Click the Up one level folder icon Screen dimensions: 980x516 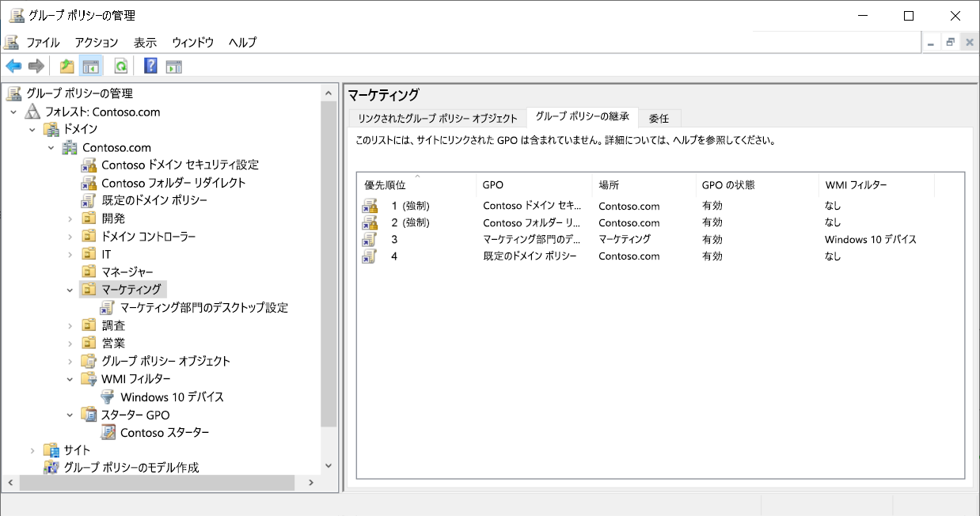[x=67, y=66]
